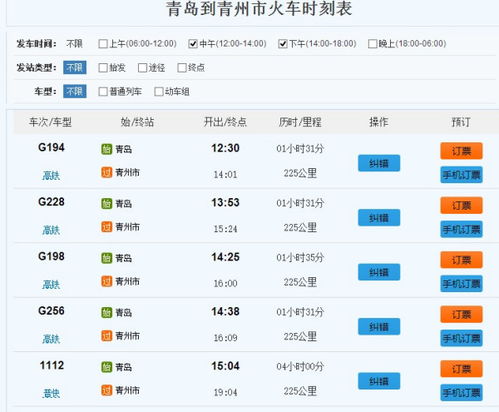Check the 上午(06:00-12:00) departure time box

pyautogui.click(x=103, y=44)
